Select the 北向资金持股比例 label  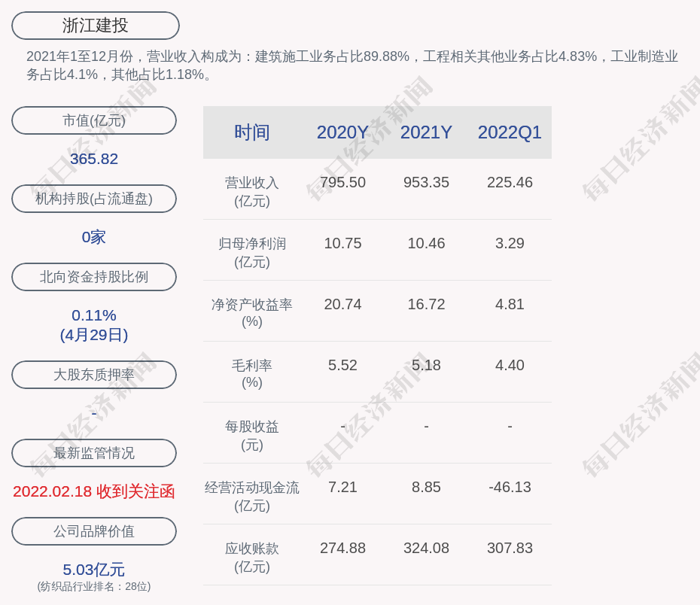94,277
